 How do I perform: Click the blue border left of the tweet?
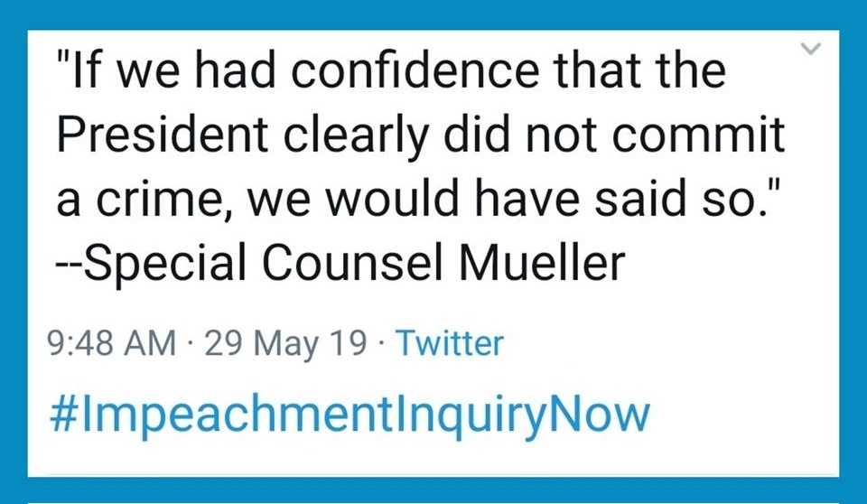tap(14, 253)
